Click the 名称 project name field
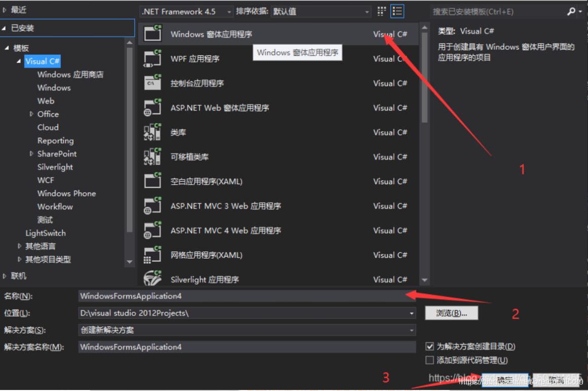Screen dimensions: 588x391 247,296
